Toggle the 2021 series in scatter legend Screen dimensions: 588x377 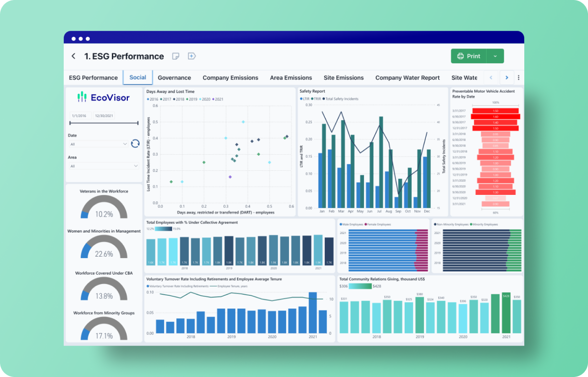(x=218, y=99)
